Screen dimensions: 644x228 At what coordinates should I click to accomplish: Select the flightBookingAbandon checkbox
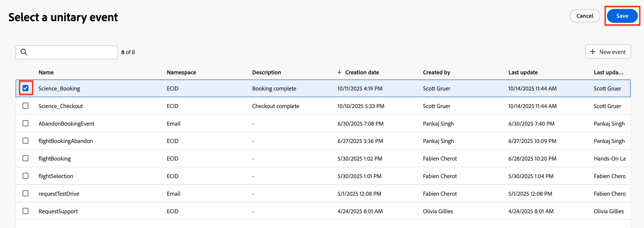coord(25,141)
